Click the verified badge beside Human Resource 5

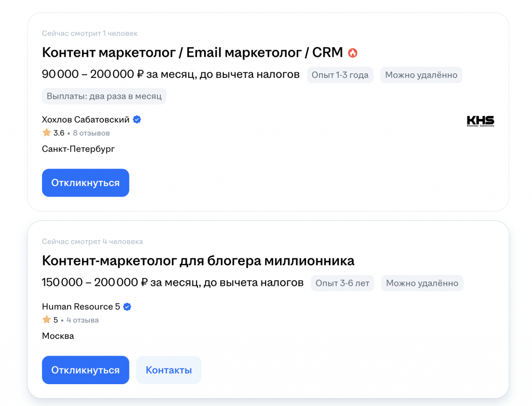pos(126,307)
